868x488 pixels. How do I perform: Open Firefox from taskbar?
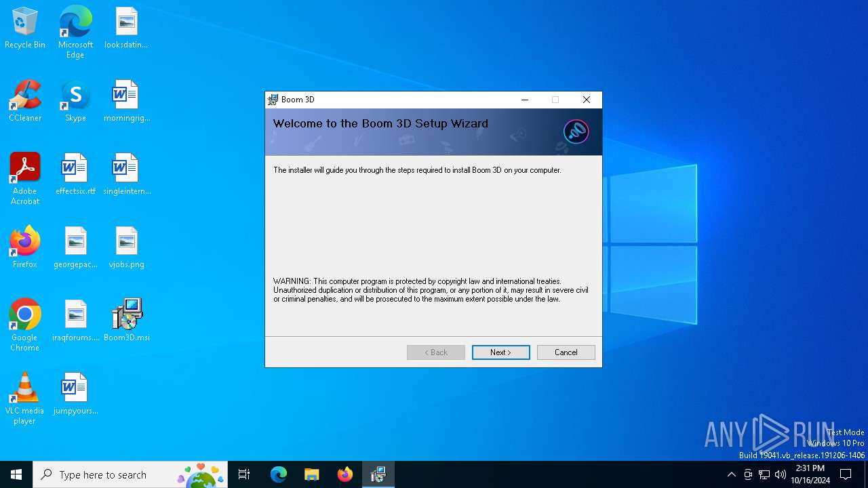(345, 474)
